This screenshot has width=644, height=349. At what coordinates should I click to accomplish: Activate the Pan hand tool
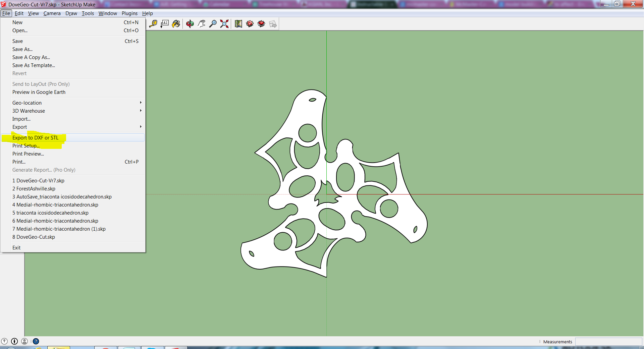(201, 24)
